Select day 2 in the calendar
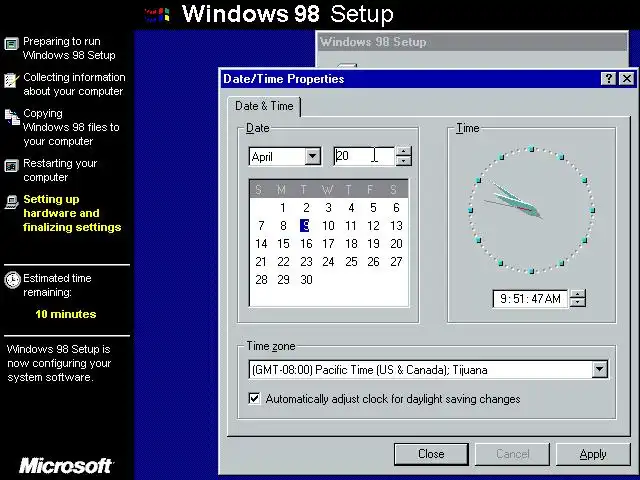 pyautogui.click(x=306, y=208)
